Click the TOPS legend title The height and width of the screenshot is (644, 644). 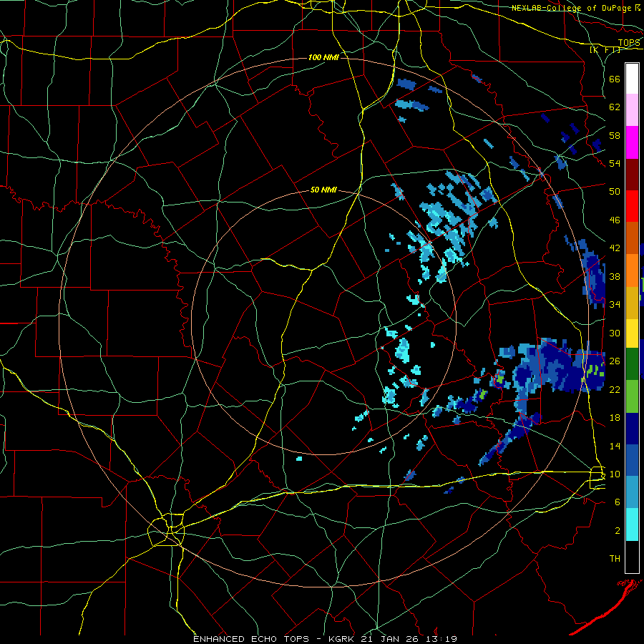pos(629,42)
